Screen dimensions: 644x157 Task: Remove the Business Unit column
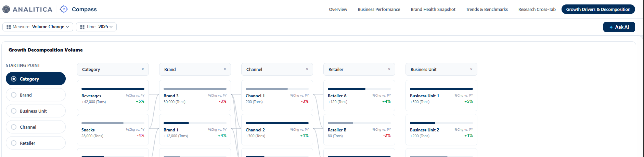[x=471, y=69]
